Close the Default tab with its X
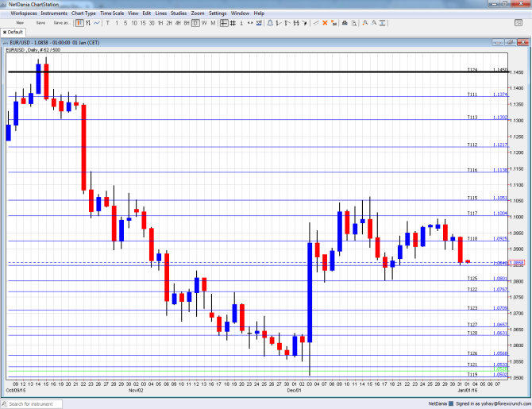Viewport: 532px width, 409px height. tap(5, 33)
